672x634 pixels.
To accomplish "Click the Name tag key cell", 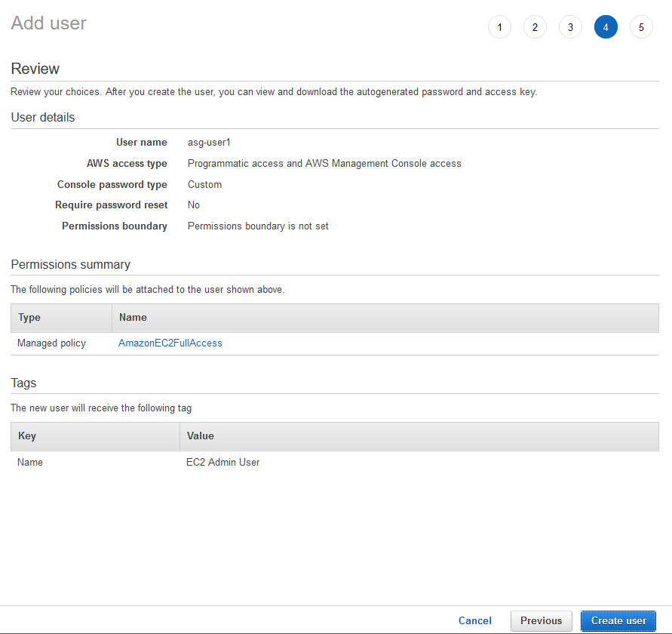I will click(30, 462).
